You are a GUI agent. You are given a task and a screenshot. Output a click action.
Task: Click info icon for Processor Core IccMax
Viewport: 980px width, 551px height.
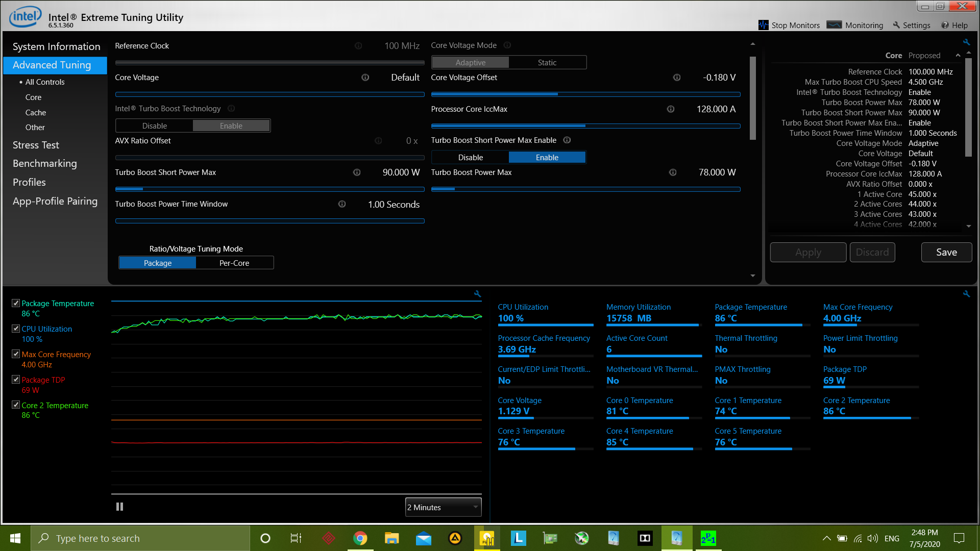pyautogui.click(x=671, y=109)
